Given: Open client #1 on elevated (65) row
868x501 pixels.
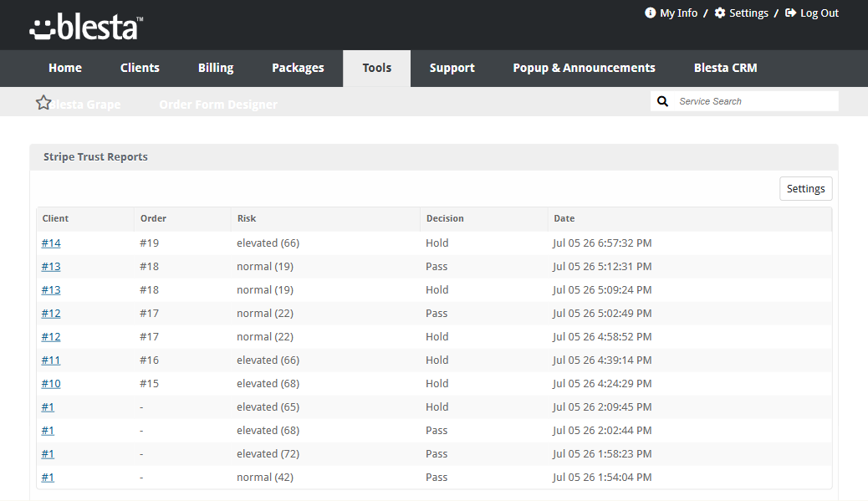Looking at the screenshot, I should [x=48, y=406].
